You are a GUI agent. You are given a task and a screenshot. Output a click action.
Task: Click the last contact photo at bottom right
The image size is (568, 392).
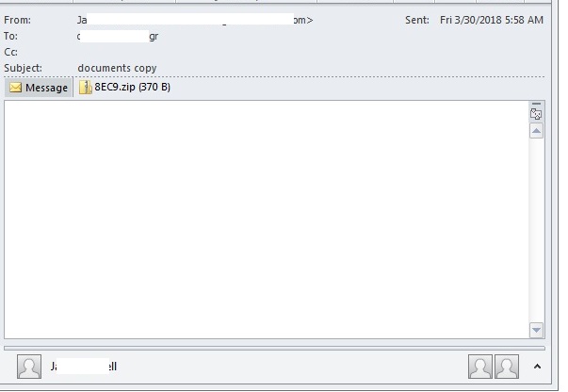coord(507,367)
